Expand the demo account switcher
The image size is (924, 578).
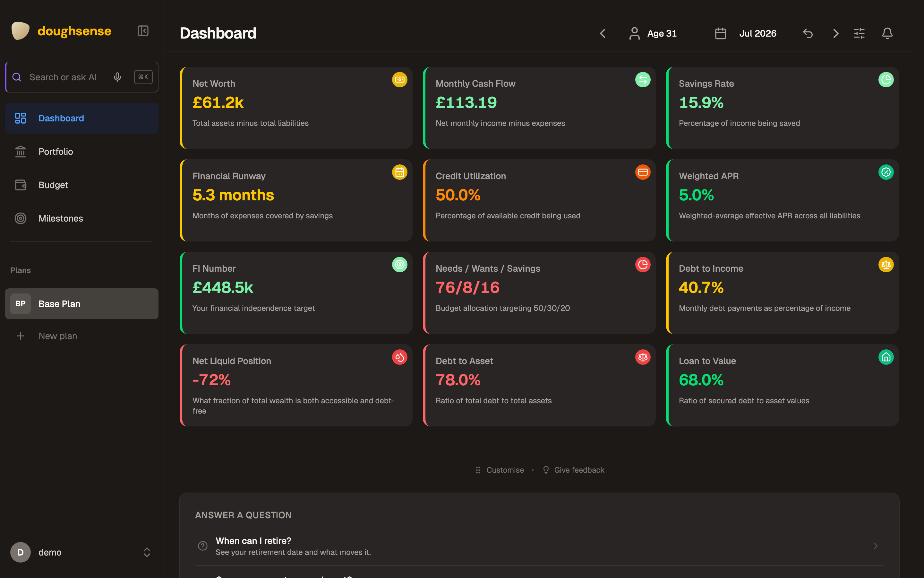coord(147,552)
